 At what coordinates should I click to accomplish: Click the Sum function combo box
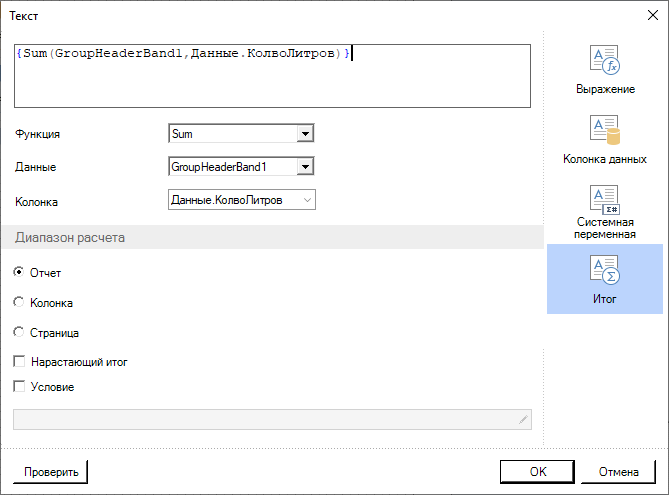coord(241,134)
